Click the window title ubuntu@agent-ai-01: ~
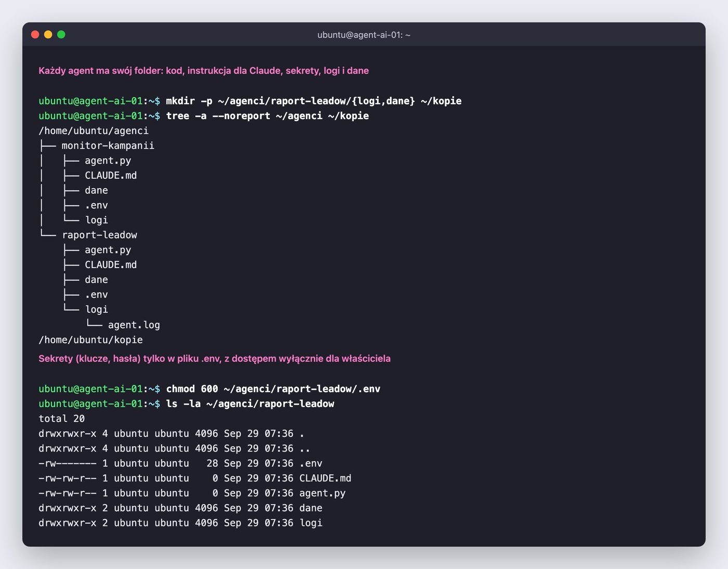 coord(364,35)
